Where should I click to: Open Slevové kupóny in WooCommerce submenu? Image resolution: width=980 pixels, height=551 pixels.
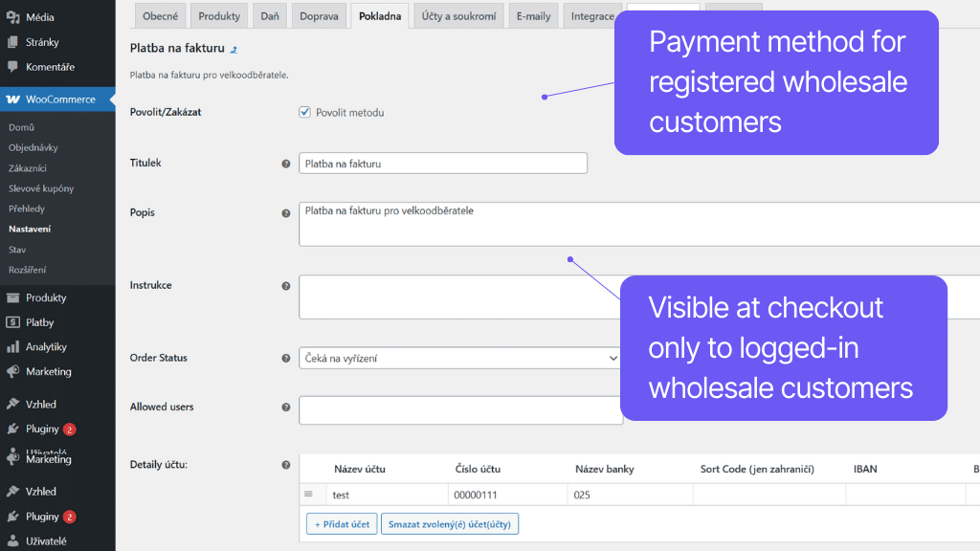point(41,188)
